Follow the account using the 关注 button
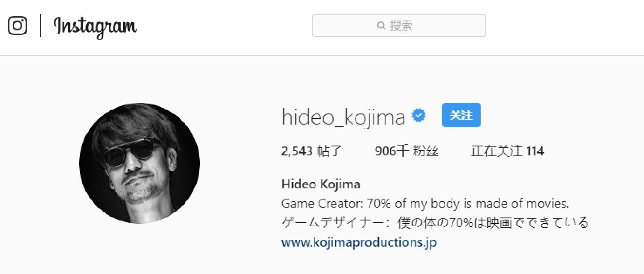This screenshot has height=274, width=644. pos(461,115)
